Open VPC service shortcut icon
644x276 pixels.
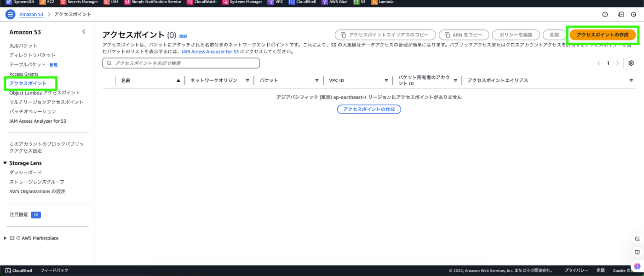[270, 2]
